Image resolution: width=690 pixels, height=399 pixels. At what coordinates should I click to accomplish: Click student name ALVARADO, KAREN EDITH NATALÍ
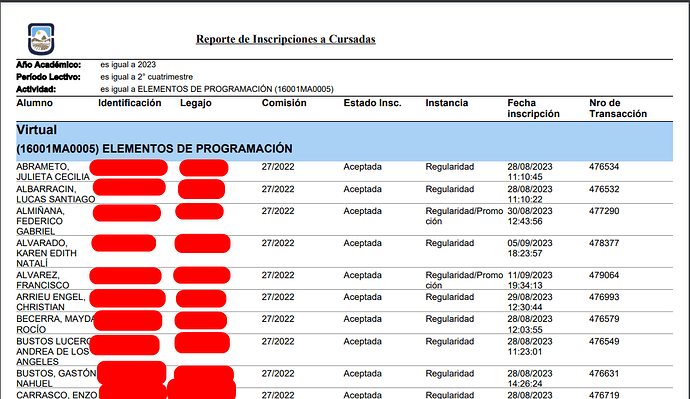coord(46,253)
